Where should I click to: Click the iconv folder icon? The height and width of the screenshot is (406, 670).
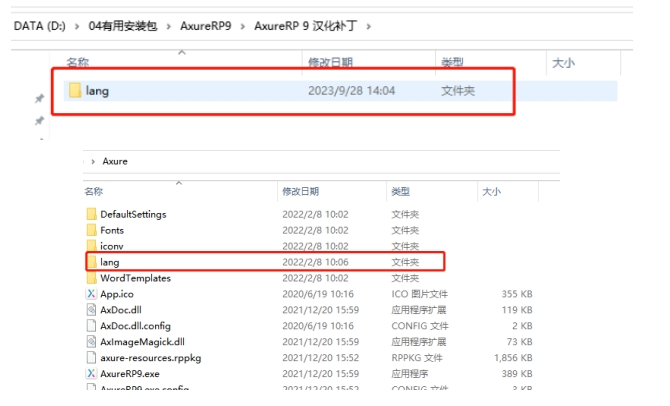point(91,246)
